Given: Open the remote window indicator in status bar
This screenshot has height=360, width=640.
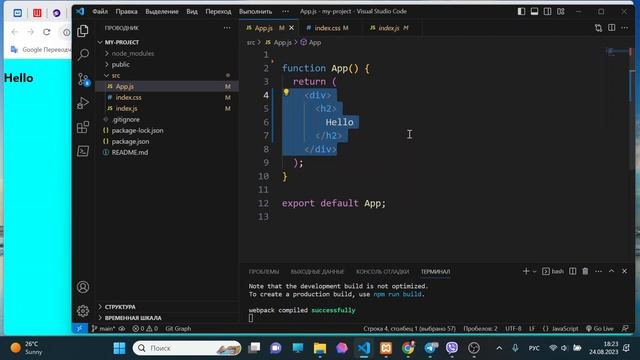Looking at the screenshot, I should (80, 328).
